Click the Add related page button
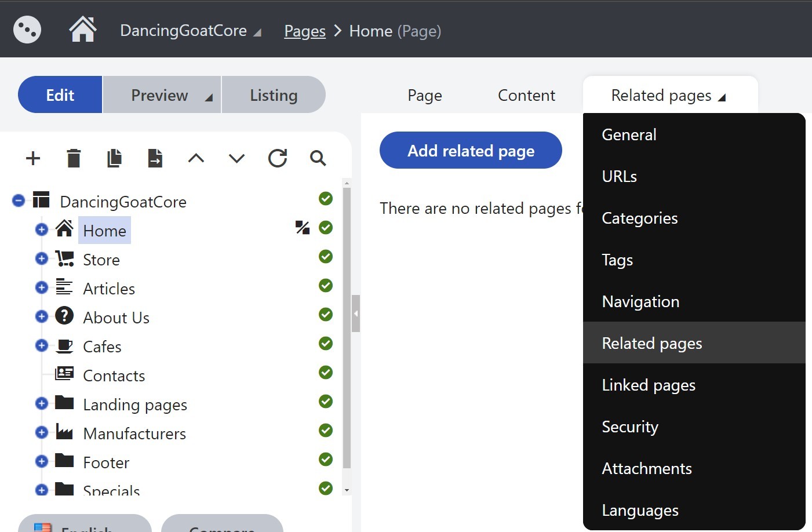Viewport: 812px width, 532px height. pyautogui.click(x=471, y=150)
